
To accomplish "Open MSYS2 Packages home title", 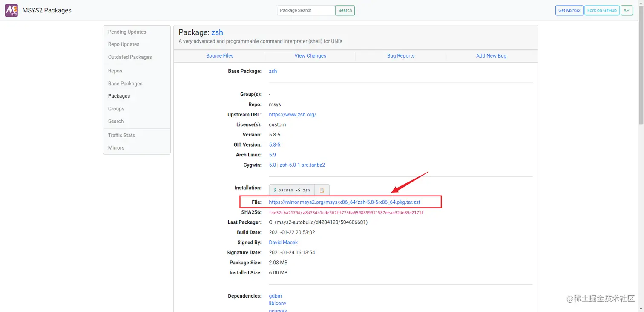I will click(x=47, y=10).
